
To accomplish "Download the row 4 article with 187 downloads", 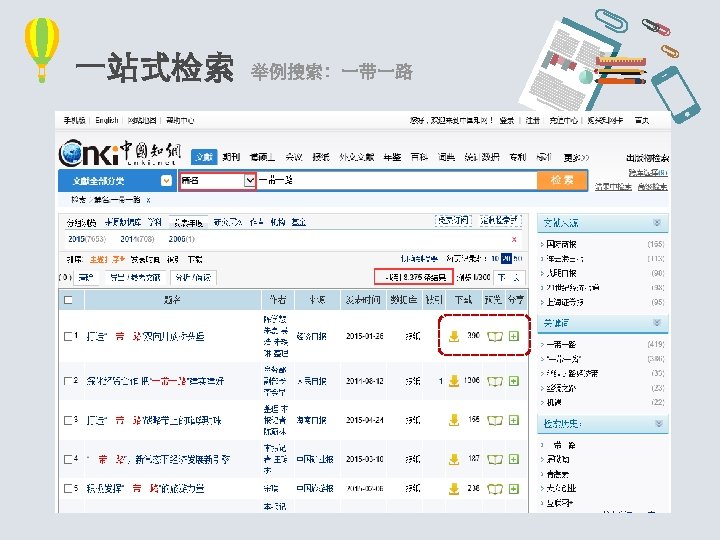I will click(x=454, y=459).
